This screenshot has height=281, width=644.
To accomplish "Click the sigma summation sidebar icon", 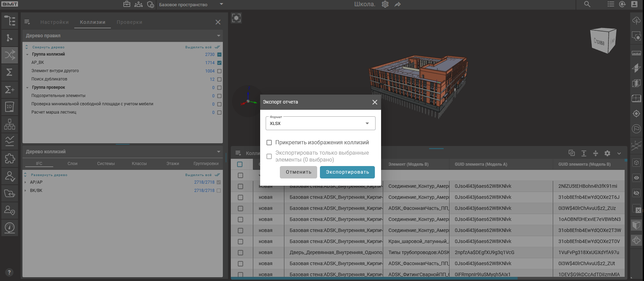I will [10, 72].
